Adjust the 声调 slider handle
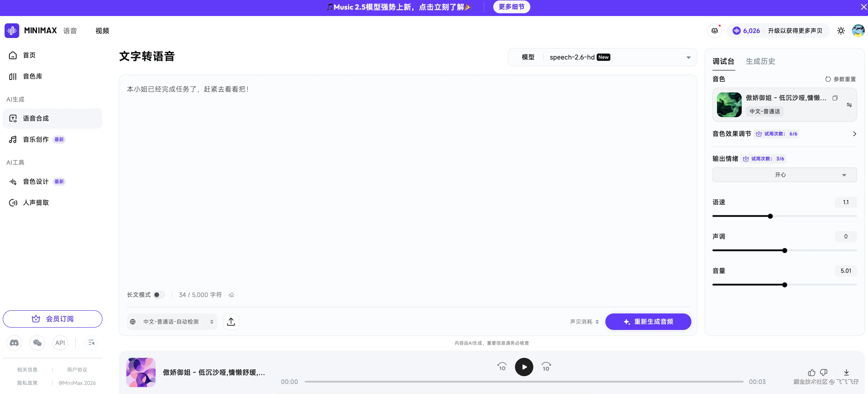 pos(785,251)
